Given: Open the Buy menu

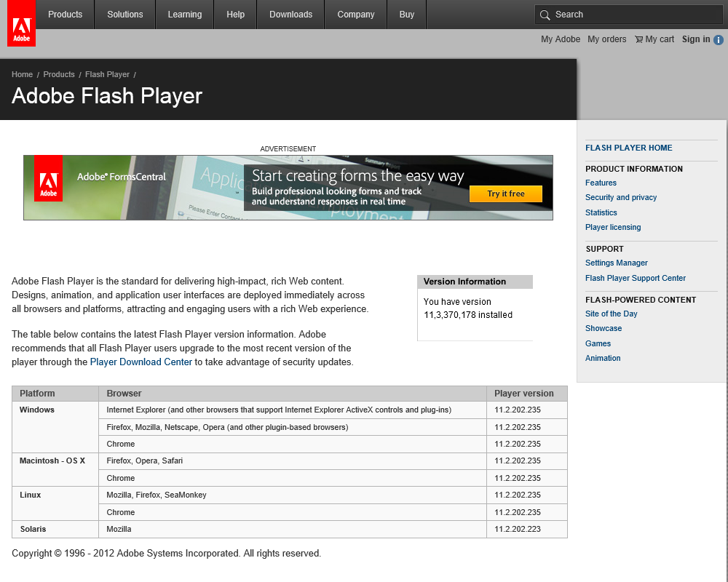Looking at the screenshot, I should tap(407, 15).
